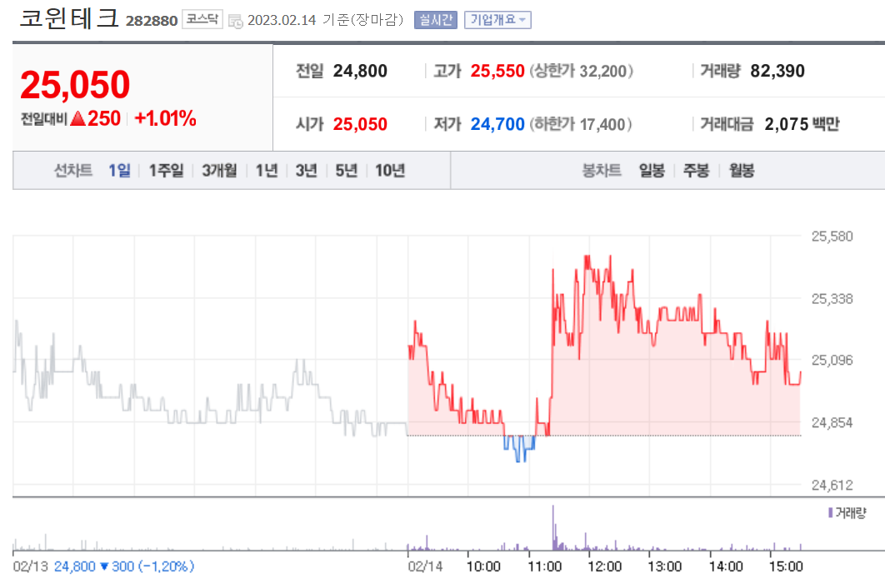885x588 pixels.
Task: Click the 고가 value 25,550
Action: 497,71
